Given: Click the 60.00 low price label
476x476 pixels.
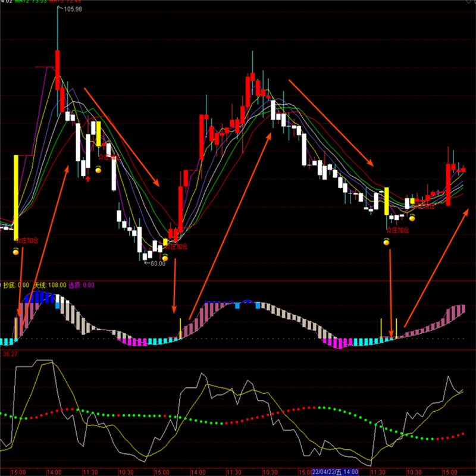Looking at the screenshot, I should tap(158, 264).
